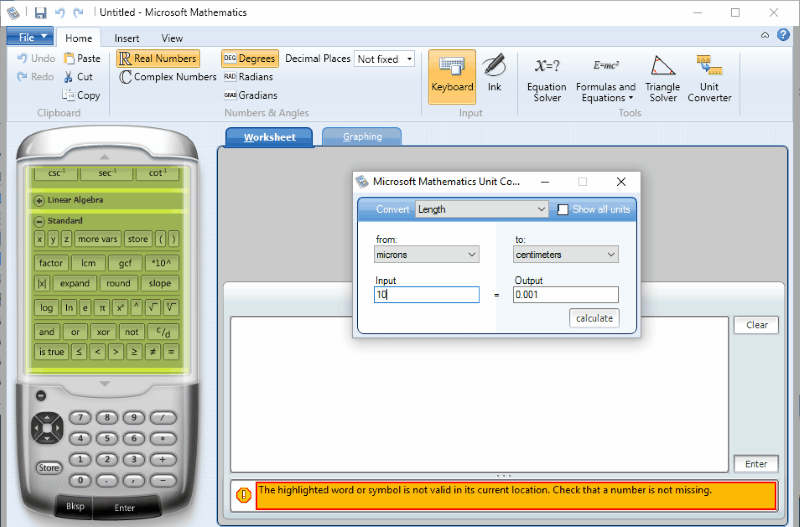
Task: Open the Triangle Solver tool
Action: 662,78
